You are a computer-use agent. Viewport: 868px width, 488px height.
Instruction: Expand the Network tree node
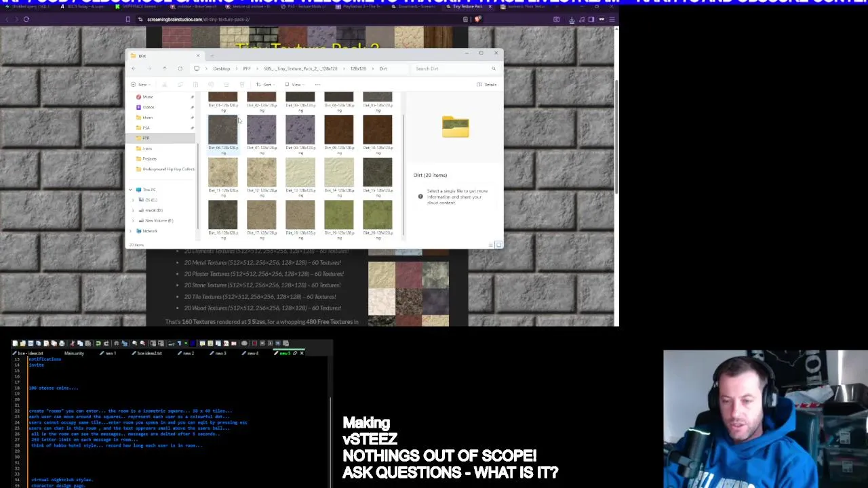coord(131,231)
